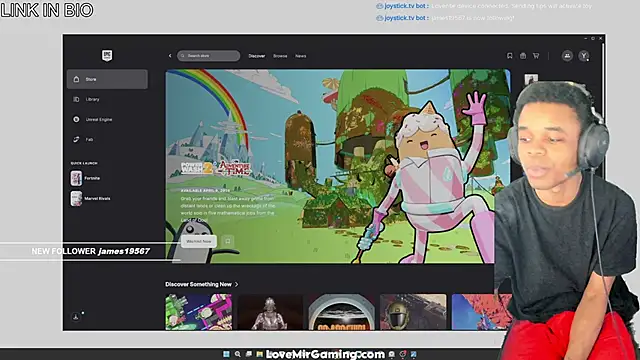Image resolution: width=640 pixels, height=360 pixels.
Task: Open the Friends icon in header
Action: click(x=567, y=56)
